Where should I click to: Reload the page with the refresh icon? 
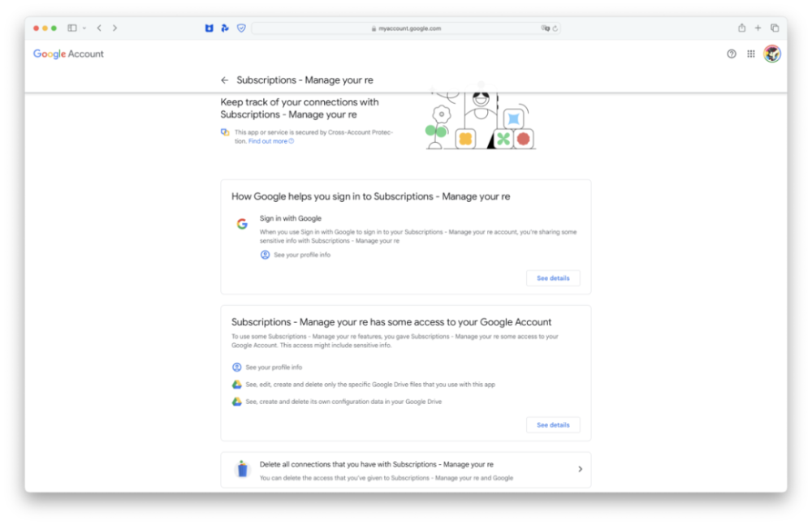click(x=555, y=28)
